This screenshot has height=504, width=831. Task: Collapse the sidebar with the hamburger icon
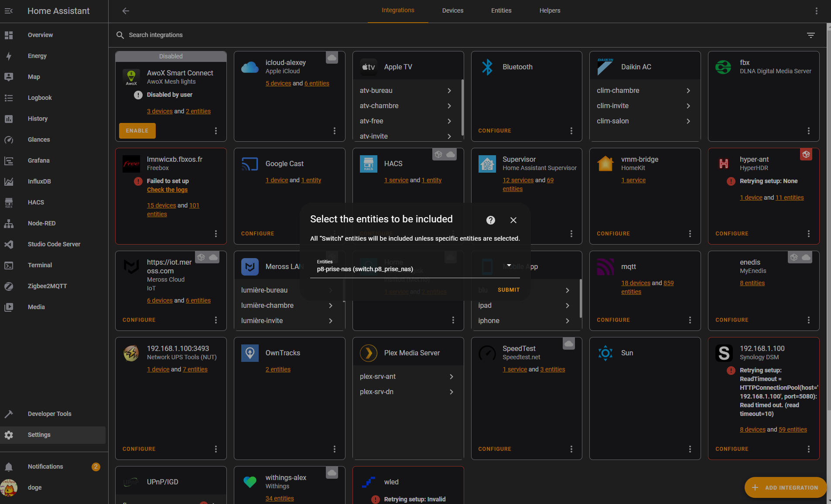click(9, 11)
